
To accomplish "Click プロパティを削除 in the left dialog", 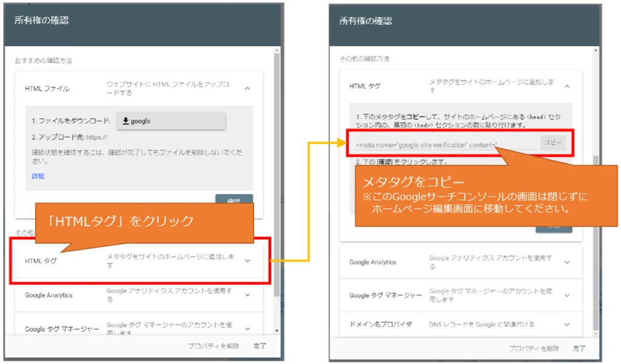I will tap(213, 346).
